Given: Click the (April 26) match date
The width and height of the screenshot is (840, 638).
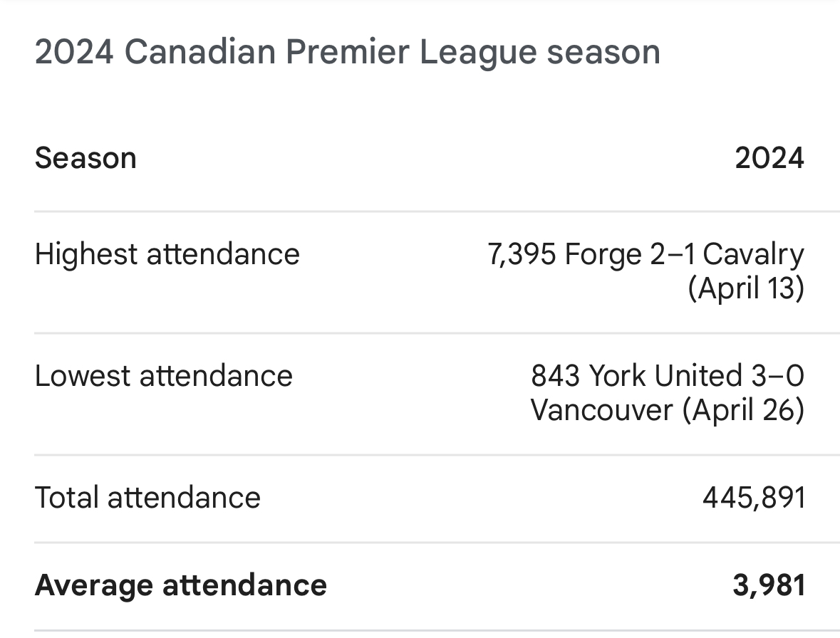Looking at the screenshot, I should [743, 411].
